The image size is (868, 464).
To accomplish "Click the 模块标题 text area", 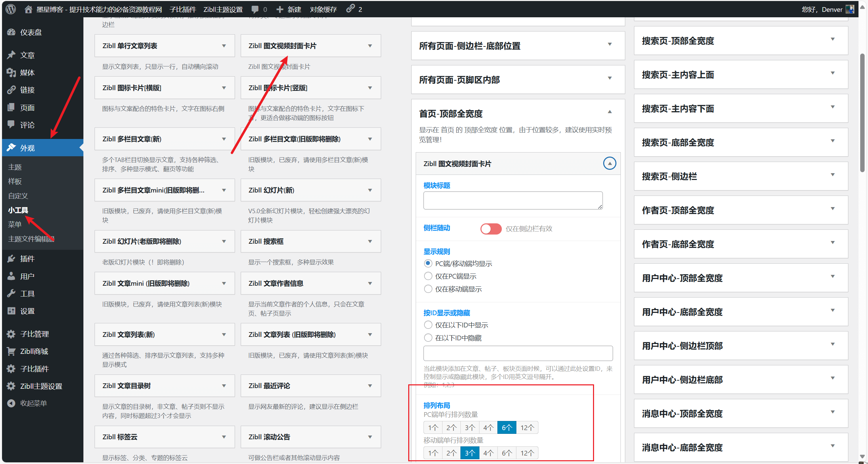I will point(513,200).
